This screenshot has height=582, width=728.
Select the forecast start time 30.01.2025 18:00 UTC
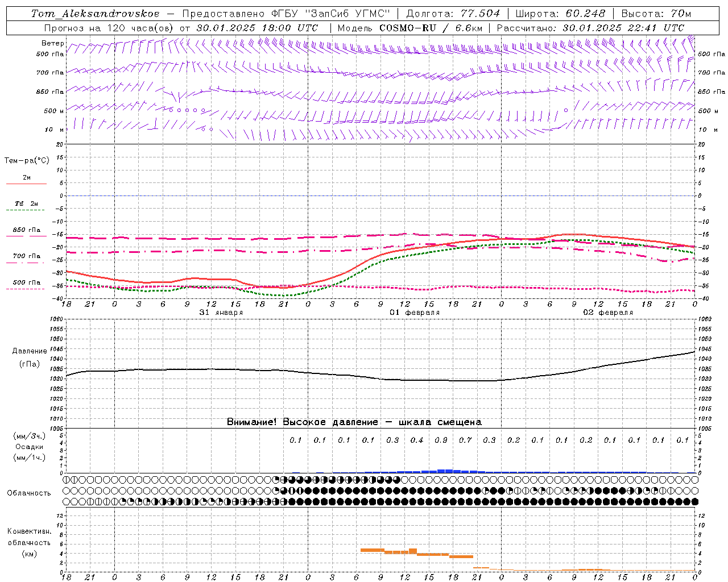[257, 27]
